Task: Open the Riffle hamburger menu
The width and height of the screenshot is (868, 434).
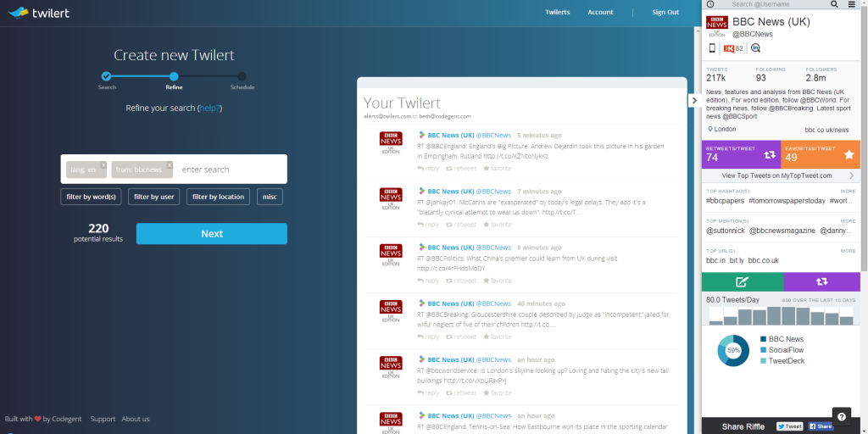Action: click(851, 4)
